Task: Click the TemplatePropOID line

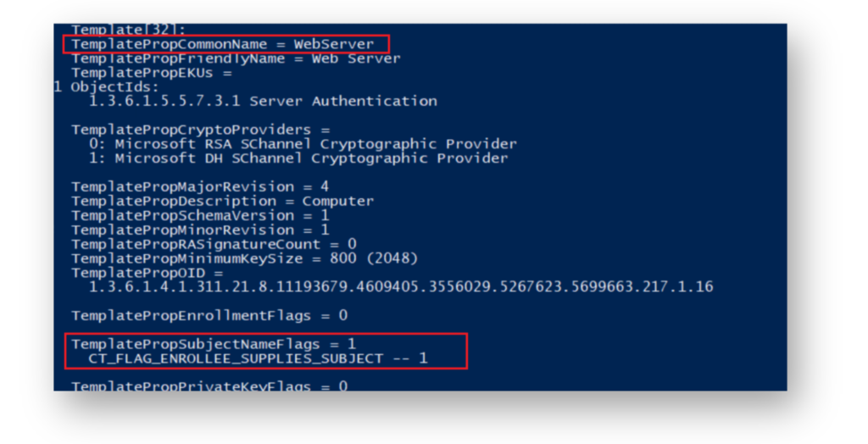Action: (x=147, y=274)
